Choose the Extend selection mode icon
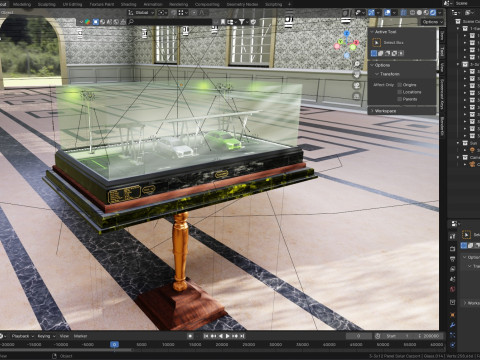Image resolution: width=480 pixels, height=360 pixels. pos(381,53)
